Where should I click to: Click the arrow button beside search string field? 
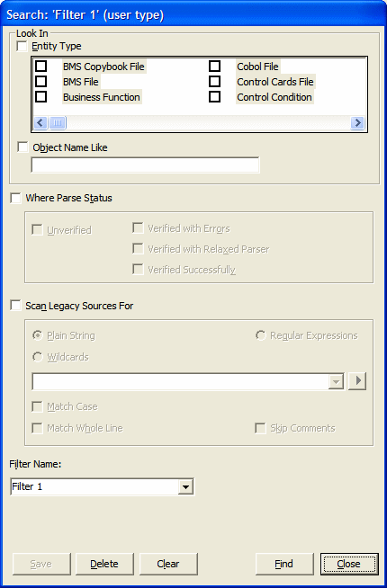click(357, 381)
